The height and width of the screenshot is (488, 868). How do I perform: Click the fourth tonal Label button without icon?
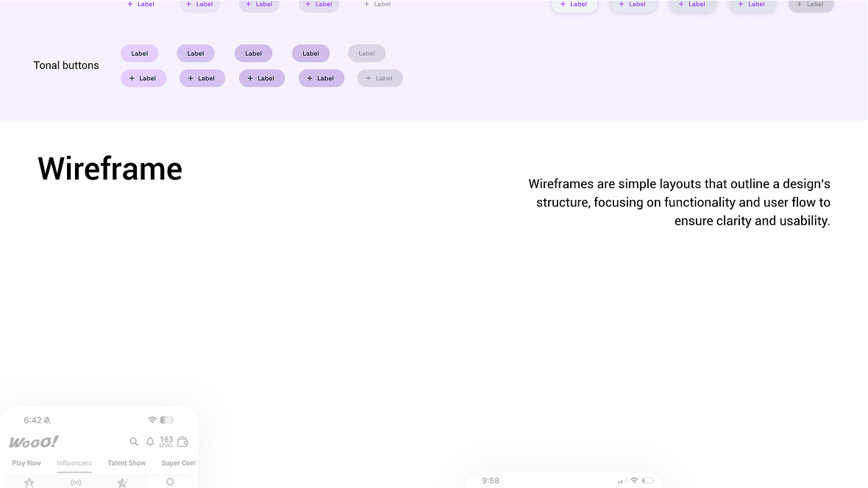point(310,54)
